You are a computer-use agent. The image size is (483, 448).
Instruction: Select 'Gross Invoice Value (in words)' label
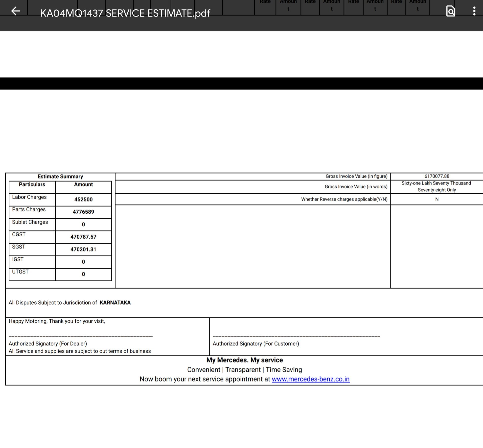pyautogui.click(x=356, y=187)
